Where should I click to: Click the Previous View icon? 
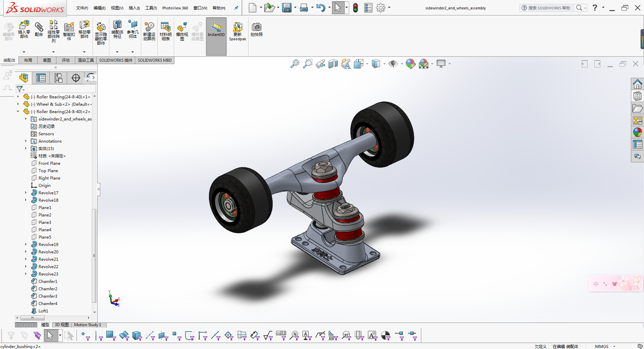[320, 64]
